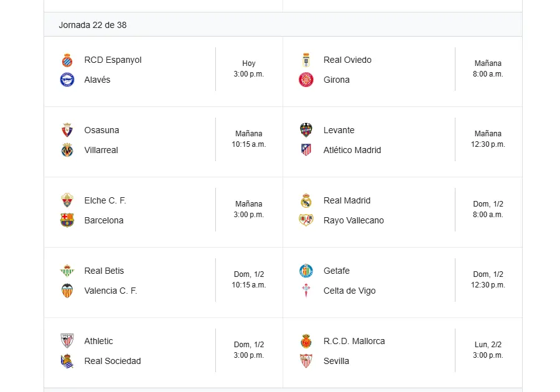The width and height of the screenshot is (560, 392).
Task: Click the Girona club crest
Action: click(x=306, y=80)
